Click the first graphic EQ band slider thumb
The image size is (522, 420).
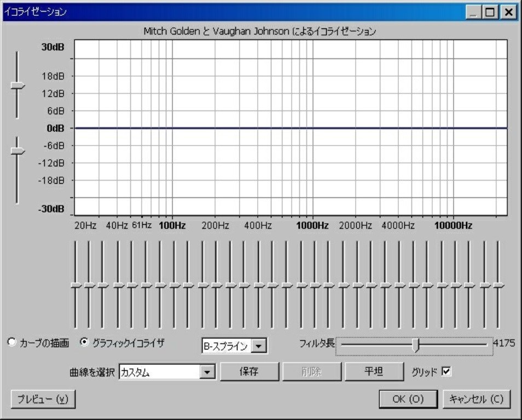pyautogui.click(x=76, y=285)
